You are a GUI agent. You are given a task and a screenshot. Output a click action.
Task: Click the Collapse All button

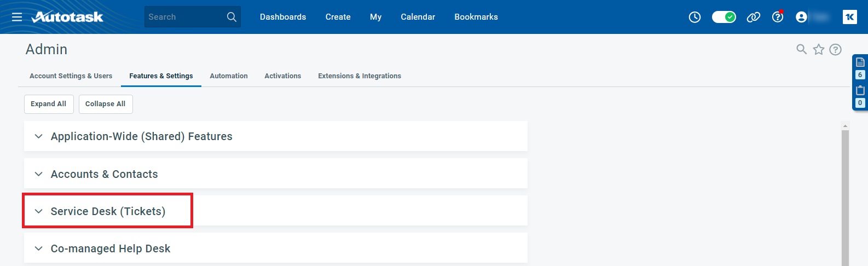click(106, 104)
